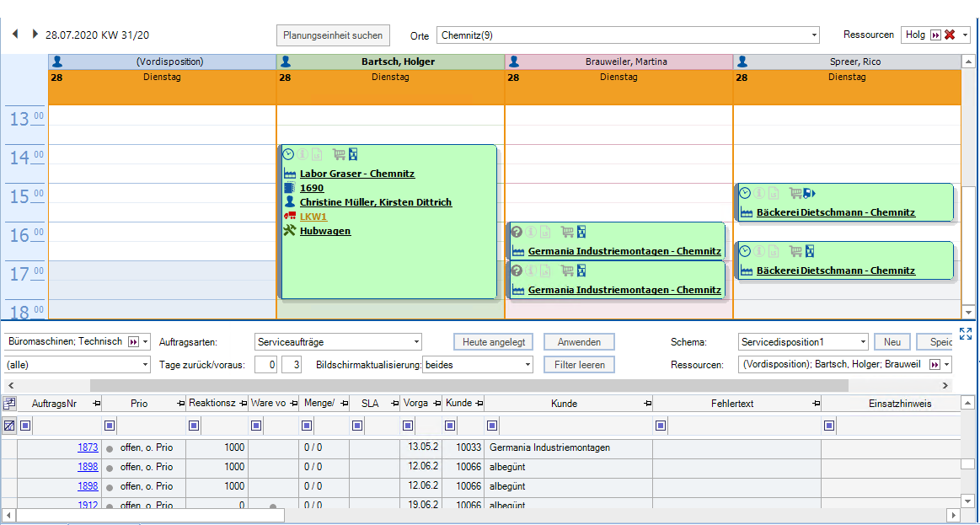Go to the previous day using the left arrow

pos(15,35)
